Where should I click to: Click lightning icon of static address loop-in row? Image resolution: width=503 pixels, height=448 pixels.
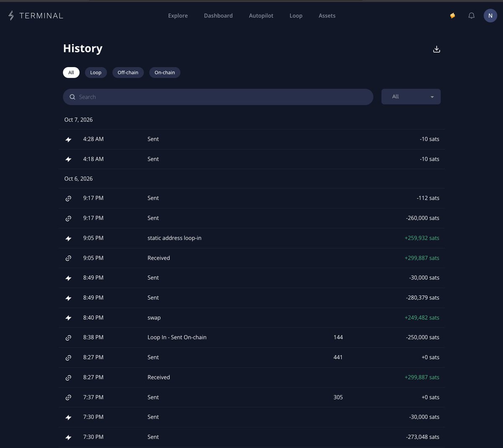68,238
